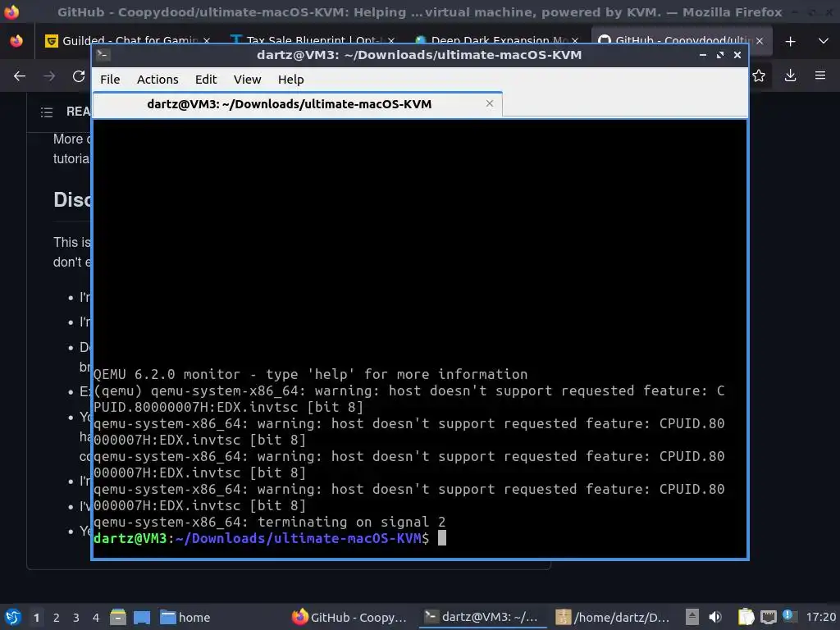Image resolution: width=840 pixels, height=630 pixels.
Task: Switch to workspace 2
Action: (x=57, y=618)
